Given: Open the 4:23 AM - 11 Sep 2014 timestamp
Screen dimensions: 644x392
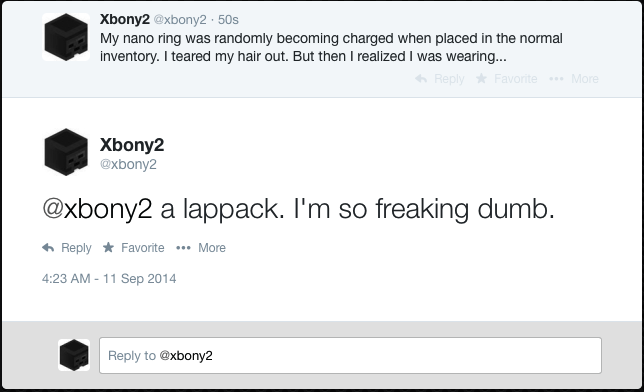Looking at the screenshot, I should (x=109, y=279).
